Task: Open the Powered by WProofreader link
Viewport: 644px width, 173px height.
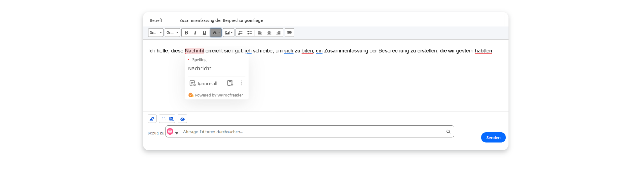Action: (215, 95)
